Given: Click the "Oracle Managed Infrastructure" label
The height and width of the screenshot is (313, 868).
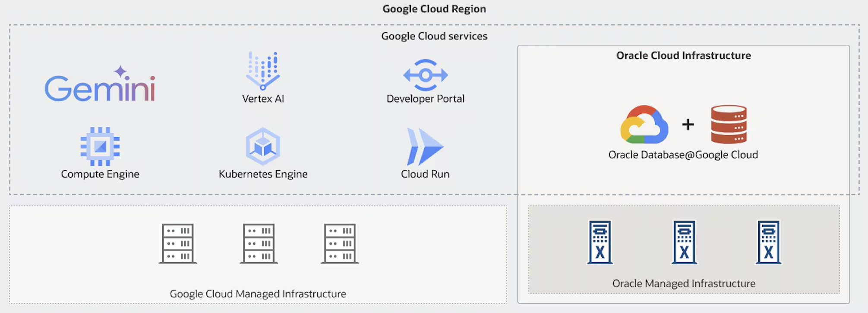Looking at the screenshot, I should [684, 284].
